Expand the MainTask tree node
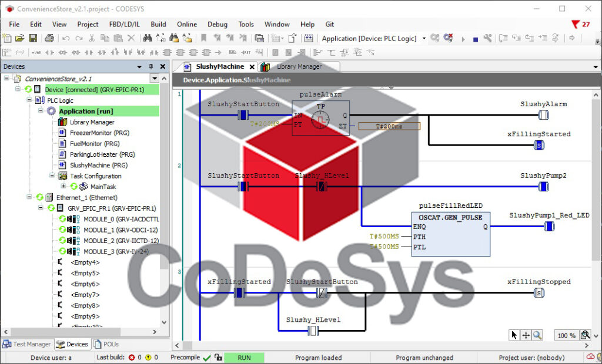The image size is (602, 364). [x=64, y=186]
